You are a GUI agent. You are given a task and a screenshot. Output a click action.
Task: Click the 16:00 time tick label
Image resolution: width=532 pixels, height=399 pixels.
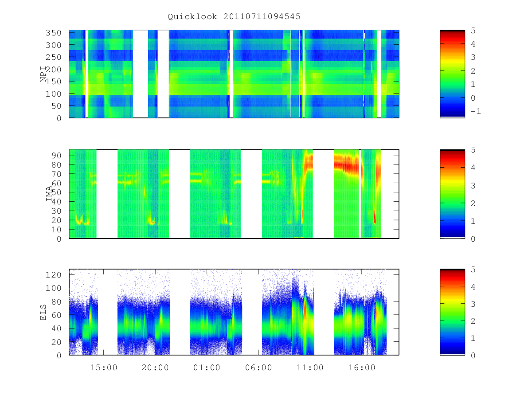[362, 368]
